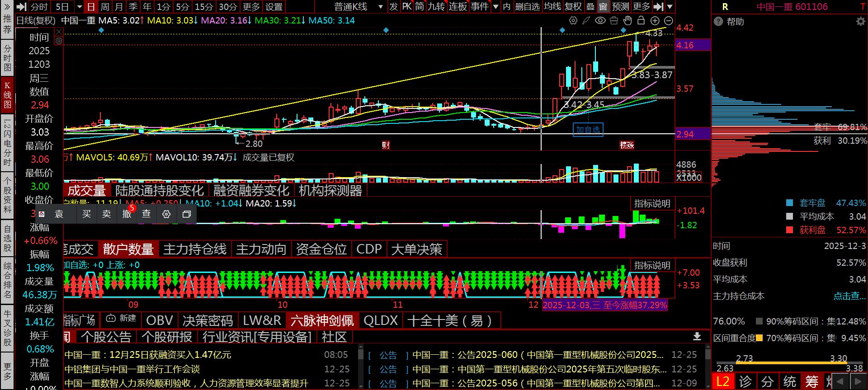Click the 加自选 box on chart
Image resolution: width=868 pixels, height=390 pixels.
click(588, 130)
